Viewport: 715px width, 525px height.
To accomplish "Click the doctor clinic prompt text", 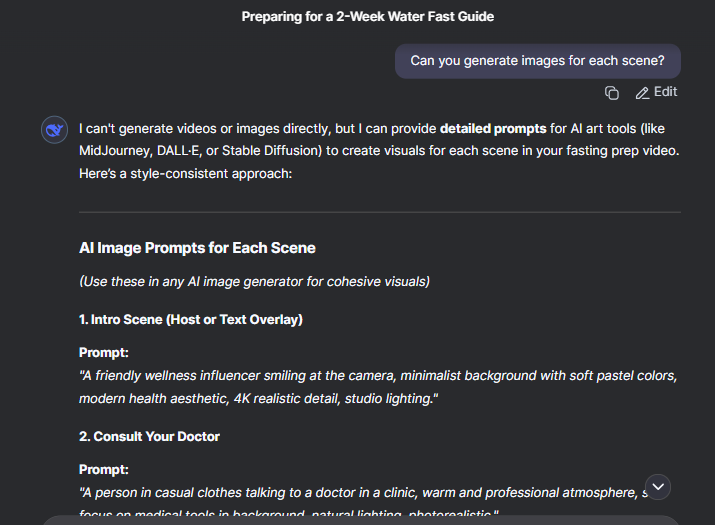I will [363, 502].
